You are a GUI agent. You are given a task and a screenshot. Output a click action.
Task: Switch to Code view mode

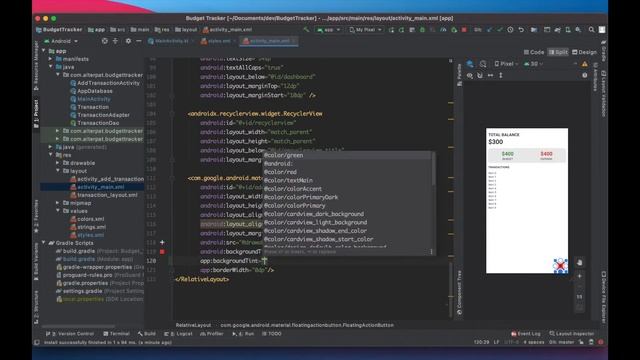click(x=534, y=52)
